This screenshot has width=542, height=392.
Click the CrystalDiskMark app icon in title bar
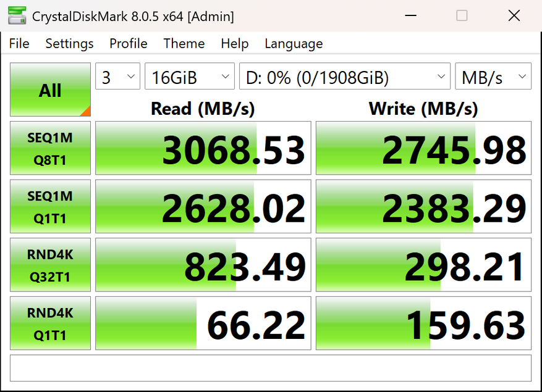(17, 16)
